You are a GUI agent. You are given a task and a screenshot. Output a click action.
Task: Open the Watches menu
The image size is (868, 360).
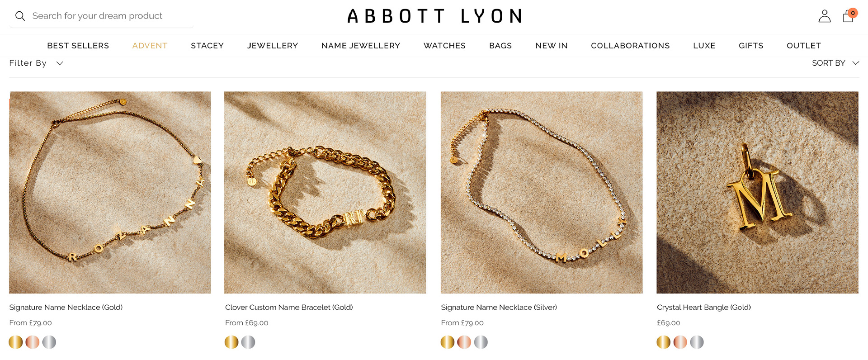coord(444,46)
